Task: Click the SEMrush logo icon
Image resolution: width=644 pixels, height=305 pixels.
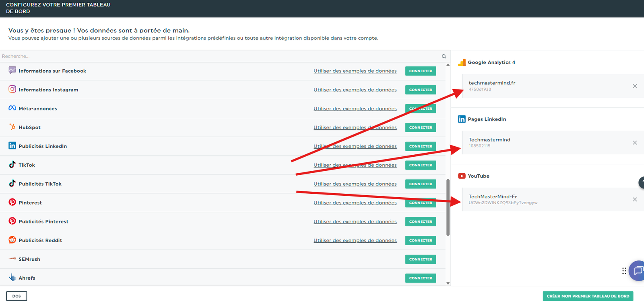Action: pos(12,259)
